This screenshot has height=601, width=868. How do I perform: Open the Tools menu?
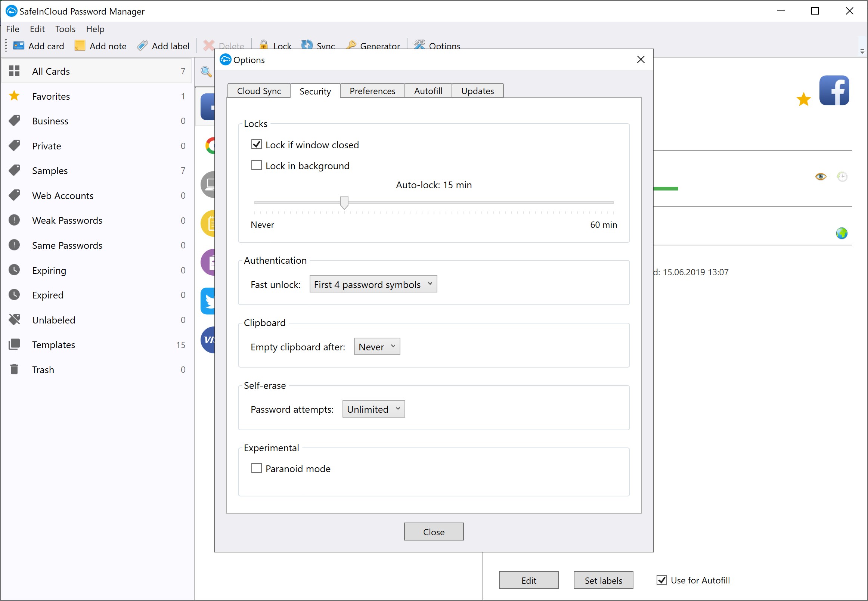click(x=65, y=29)
